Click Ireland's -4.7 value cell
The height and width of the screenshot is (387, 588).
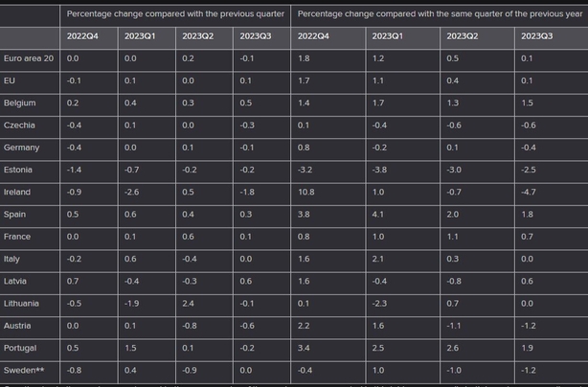click(552, 193)
